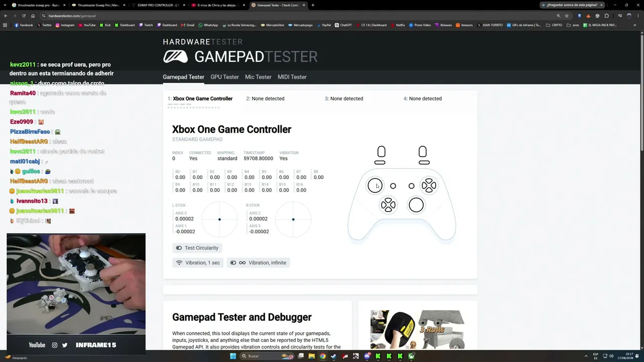Open Discord from the taskbar
The image size is (644, 362).
pos(367,356)
